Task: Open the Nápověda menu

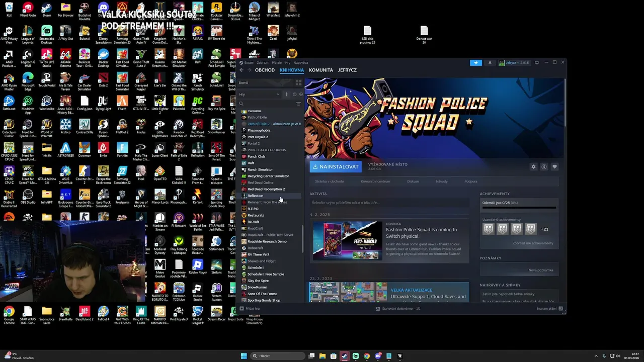Action: pos(301,63)
